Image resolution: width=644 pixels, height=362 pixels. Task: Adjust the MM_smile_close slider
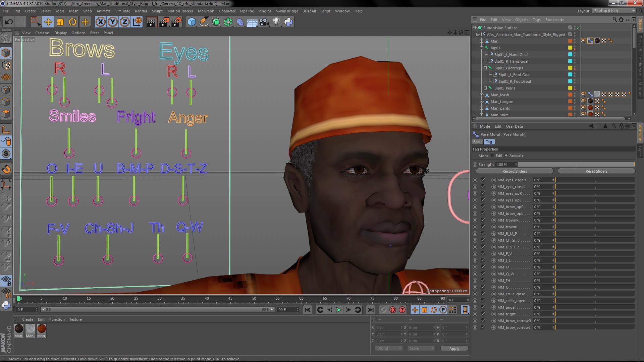tap(595, 294)
